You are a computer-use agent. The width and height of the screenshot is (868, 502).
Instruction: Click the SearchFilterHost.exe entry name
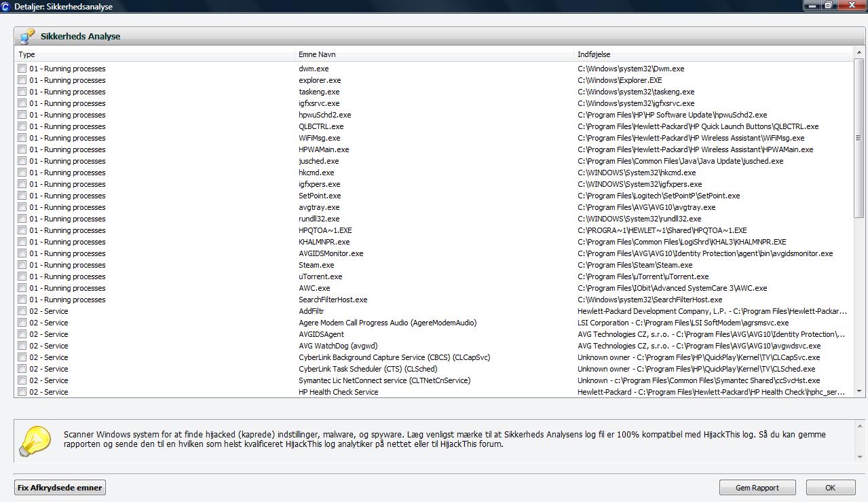click(x=333, y=300)
